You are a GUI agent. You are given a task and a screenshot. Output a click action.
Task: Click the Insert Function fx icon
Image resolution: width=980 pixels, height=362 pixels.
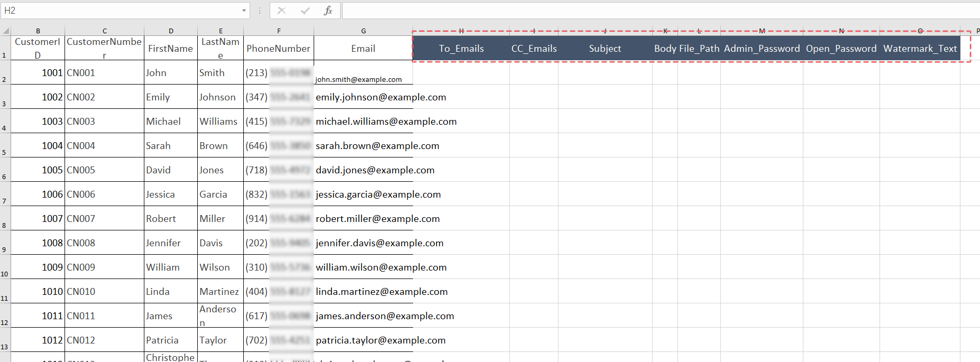pos(328,11)
